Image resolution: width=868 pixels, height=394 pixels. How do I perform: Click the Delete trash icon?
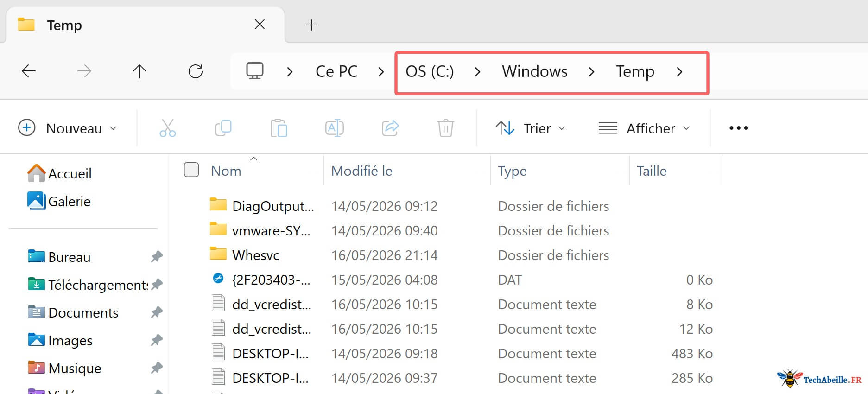(446, 128)
